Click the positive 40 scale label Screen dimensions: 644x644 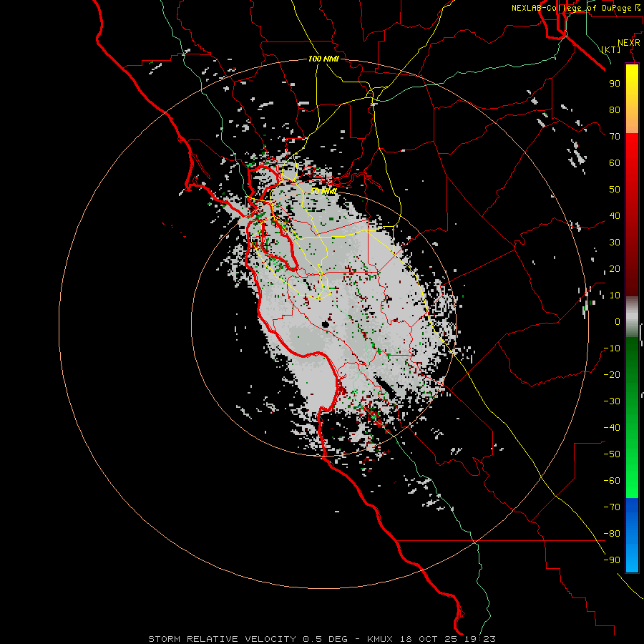pyautogui.click(x=615, y=216)
